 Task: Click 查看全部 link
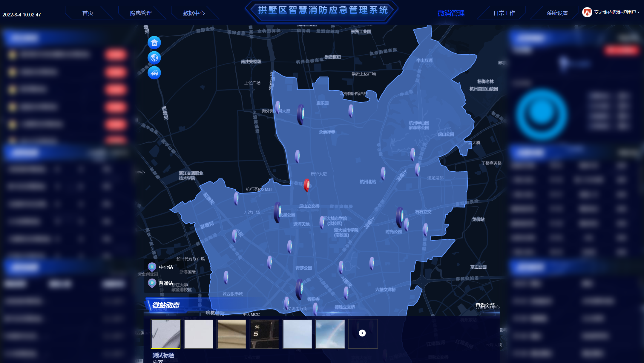485,305
